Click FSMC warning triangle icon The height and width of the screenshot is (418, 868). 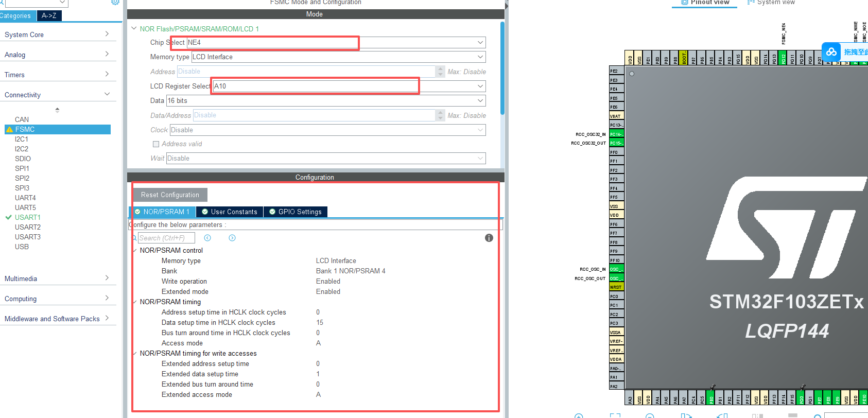9,130
